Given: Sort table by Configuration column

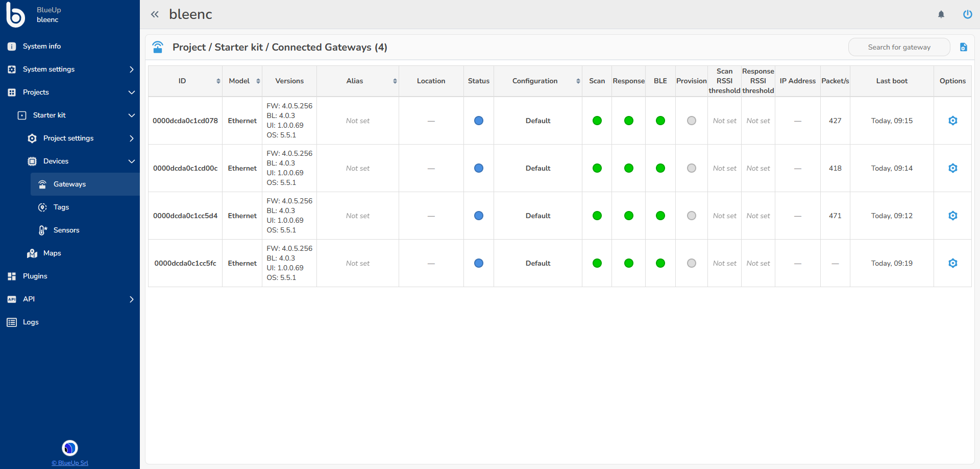Looking at the screenshot, I should click(x=578, y=81).
